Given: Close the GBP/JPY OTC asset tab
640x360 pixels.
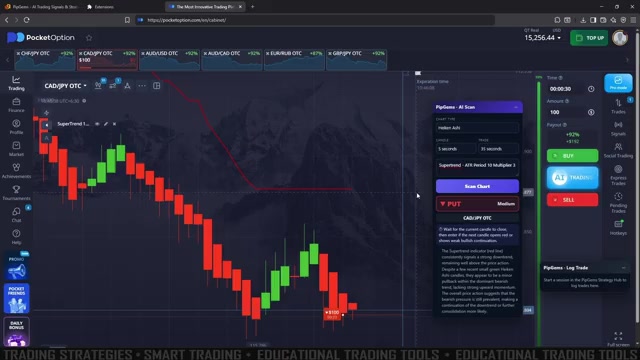Looking at the screenshot, I should point(330,53).
